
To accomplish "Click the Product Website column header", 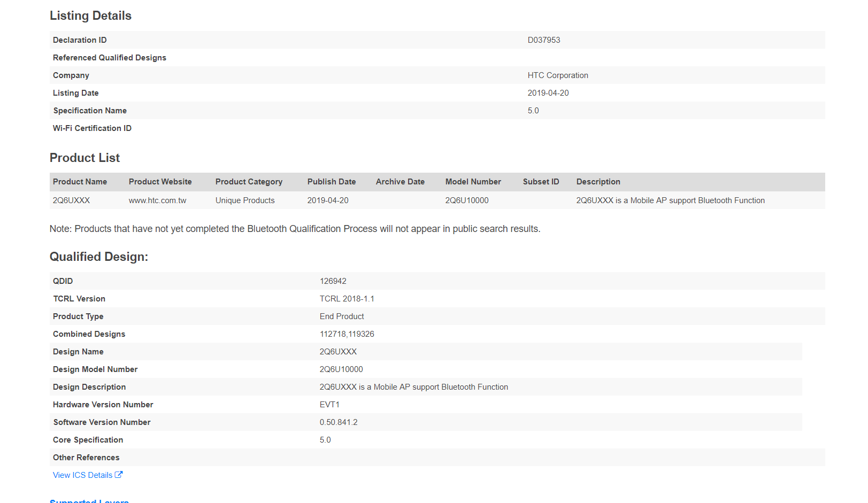I will coord(160,182).
